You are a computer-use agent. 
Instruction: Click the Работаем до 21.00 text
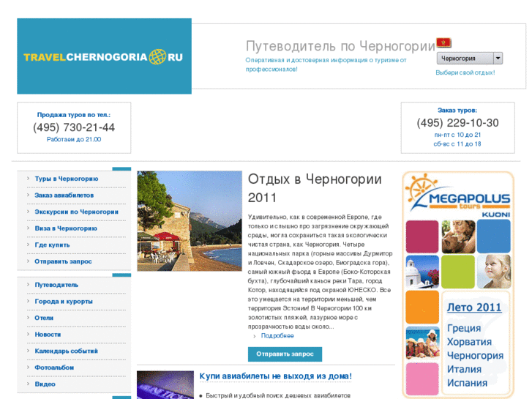tap(74, 139)
